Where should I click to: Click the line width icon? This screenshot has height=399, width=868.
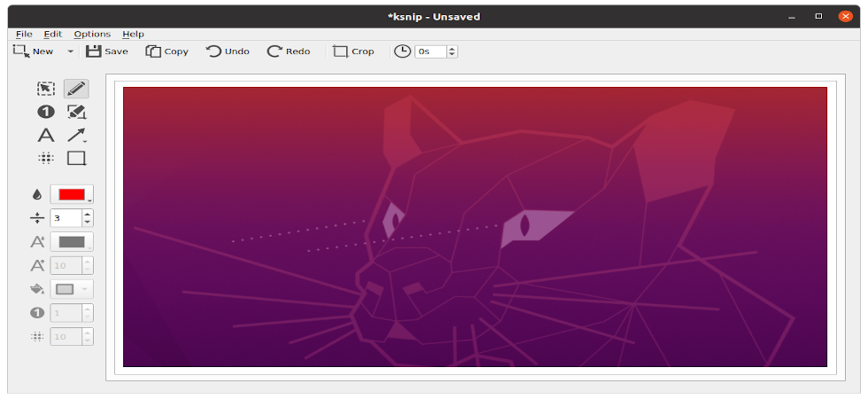click(37, 218)
